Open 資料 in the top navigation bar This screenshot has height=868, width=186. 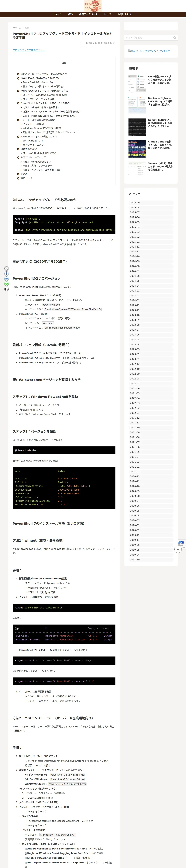(x=70, y=14)
